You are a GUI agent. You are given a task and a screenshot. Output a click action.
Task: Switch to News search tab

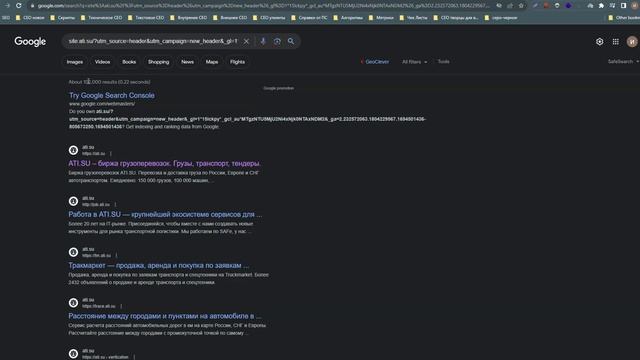187,62
